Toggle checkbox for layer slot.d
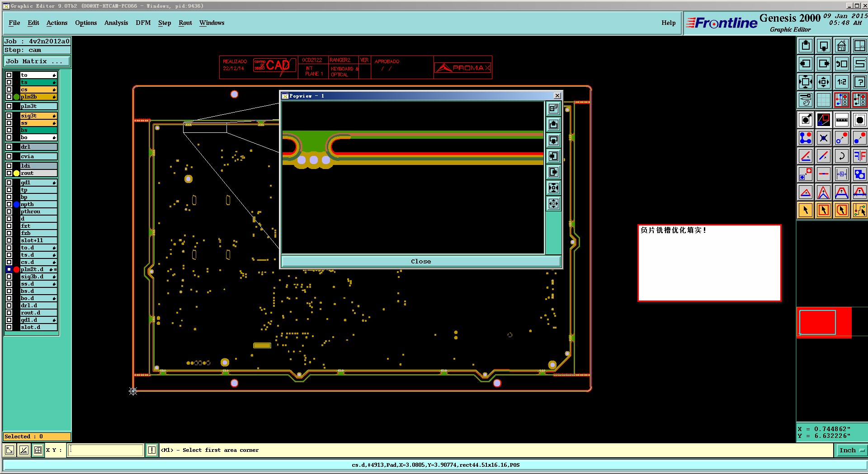 [9, 327]
